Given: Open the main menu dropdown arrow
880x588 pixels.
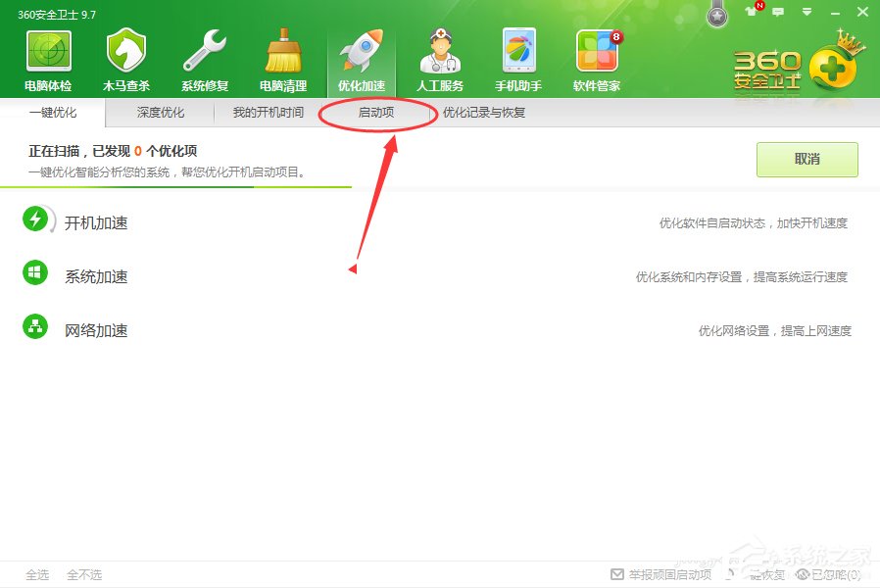Looking at the screenshot, I should [x=807, y=12].
